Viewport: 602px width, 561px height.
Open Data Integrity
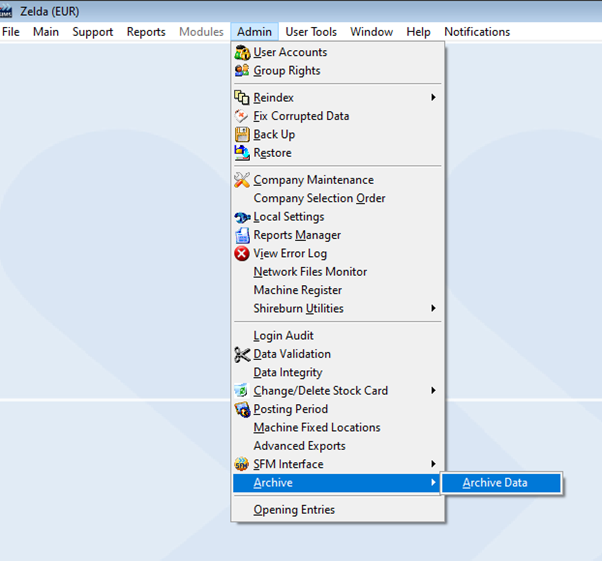click(x=288, y=372)
